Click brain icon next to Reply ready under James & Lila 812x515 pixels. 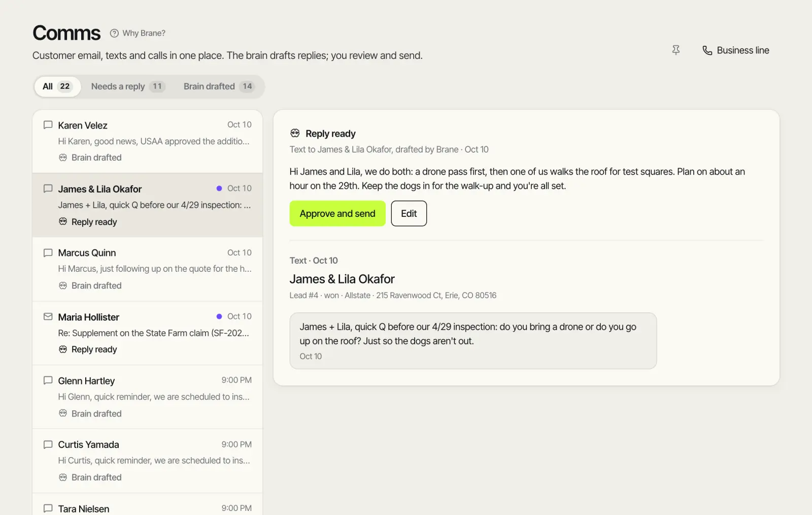[x=63, y=221]
